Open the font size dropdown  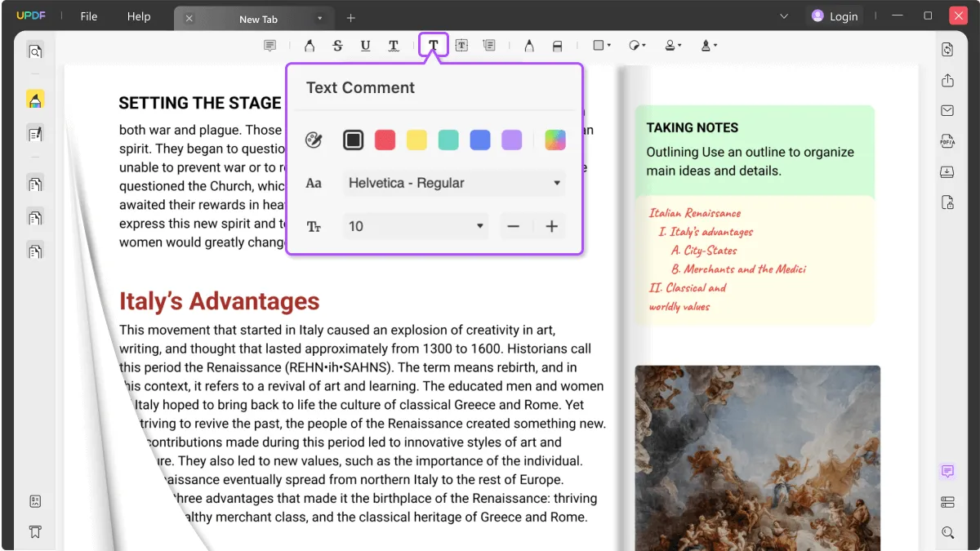[415, 226]
